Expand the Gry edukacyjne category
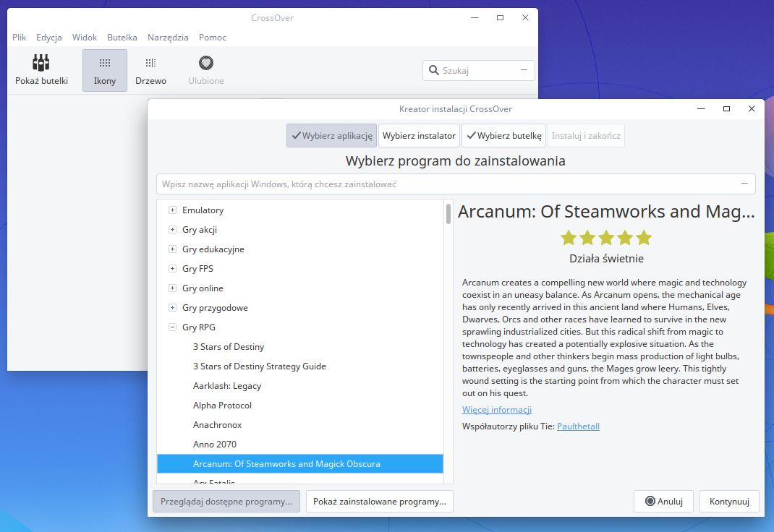The width and height of the screenshot is (774, 532). [172, 249]
